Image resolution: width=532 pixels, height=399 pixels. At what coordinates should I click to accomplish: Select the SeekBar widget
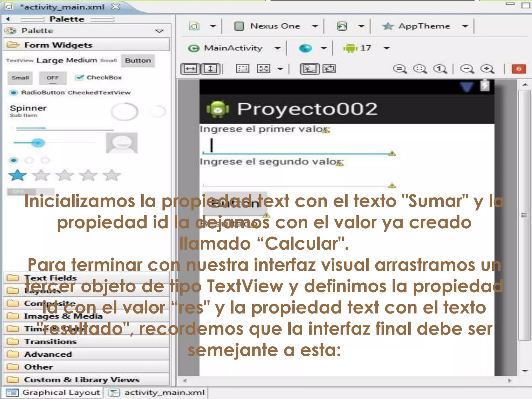55,143
